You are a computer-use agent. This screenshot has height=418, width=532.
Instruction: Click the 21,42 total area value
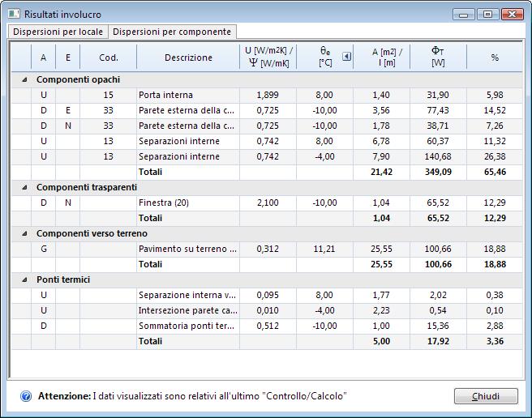382,172
